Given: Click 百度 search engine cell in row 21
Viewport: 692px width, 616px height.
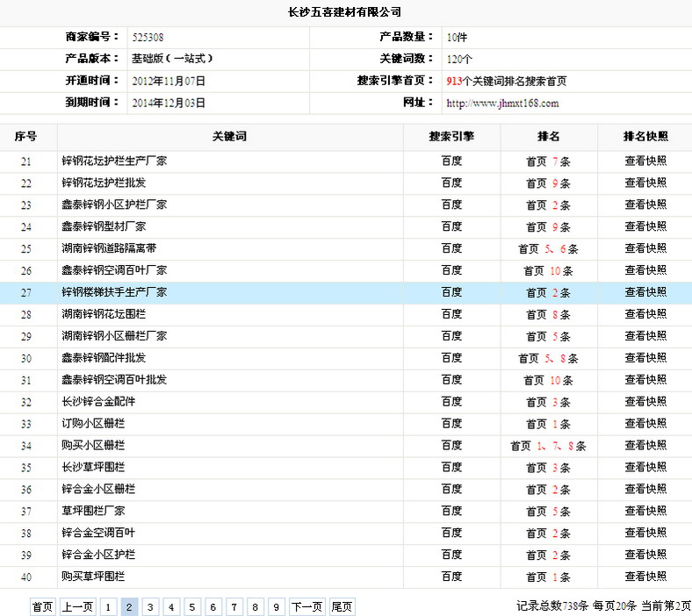Looking at the screenshot, I should 451,161.
